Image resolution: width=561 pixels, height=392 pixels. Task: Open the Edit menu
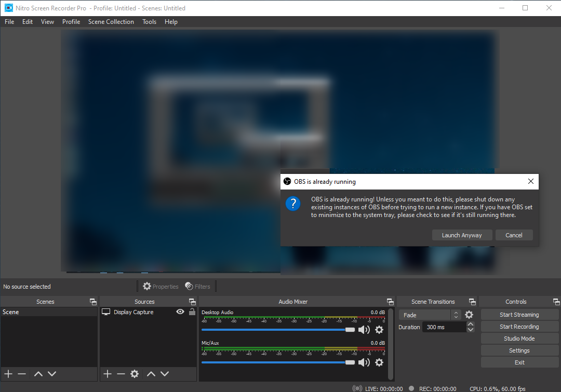point(28,22)
